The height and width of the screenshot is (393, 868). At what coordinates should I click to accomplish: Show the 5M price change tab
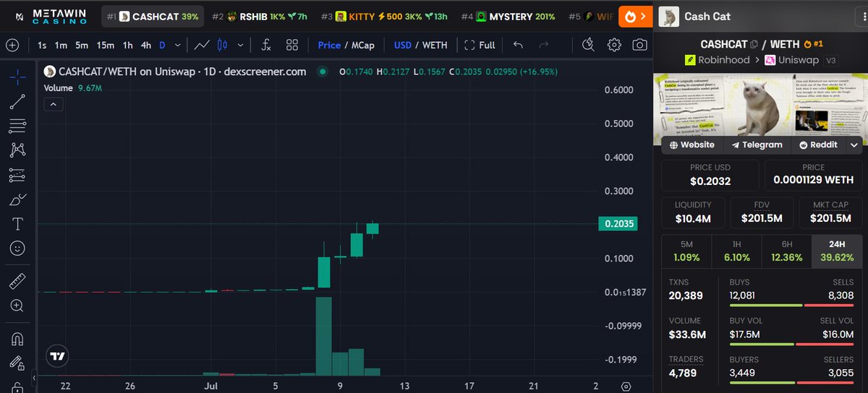686,251
